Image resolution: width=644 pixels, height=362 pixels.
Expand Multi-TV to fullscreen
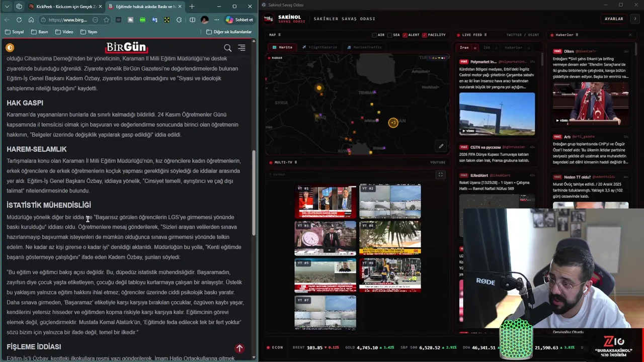pos(440,174)
